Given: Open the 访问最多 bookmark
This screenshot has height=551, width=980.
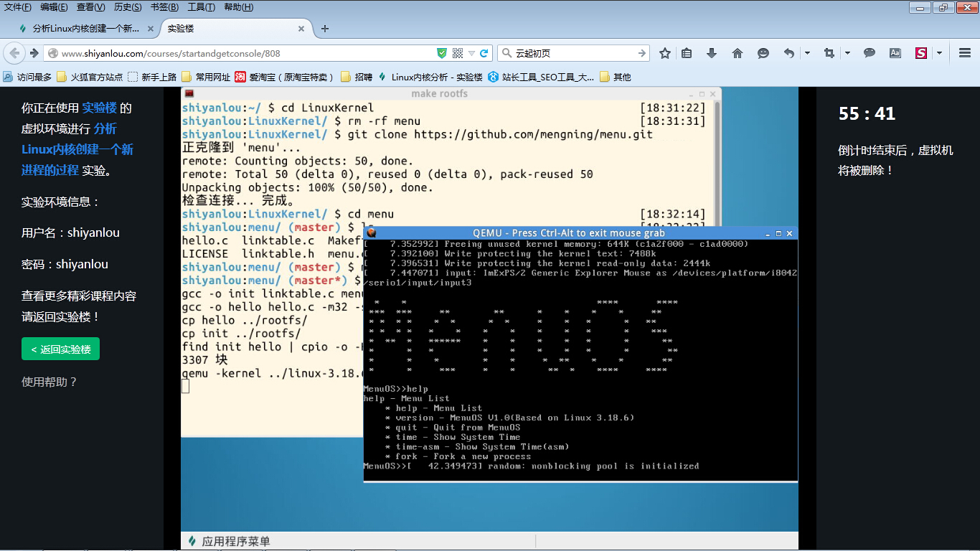Looking at the screenshot, I should pos(27,77).
